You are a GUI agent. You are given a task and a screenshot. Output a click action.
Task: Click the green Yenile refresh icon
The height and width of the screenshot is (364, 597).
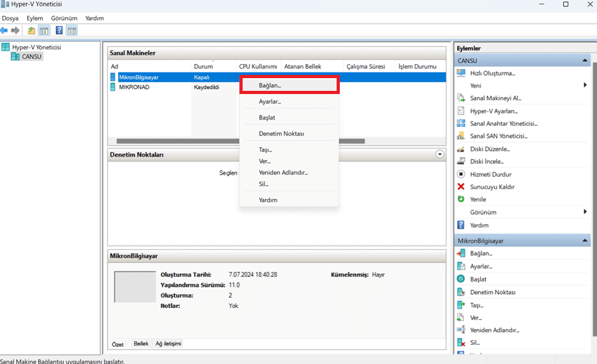tap(461, 199)
